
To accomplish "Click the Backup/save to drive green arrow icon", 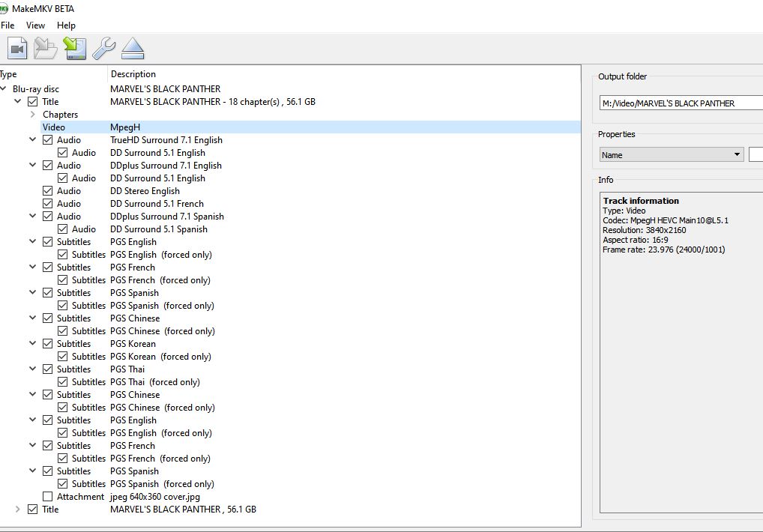I will [74, 48].
